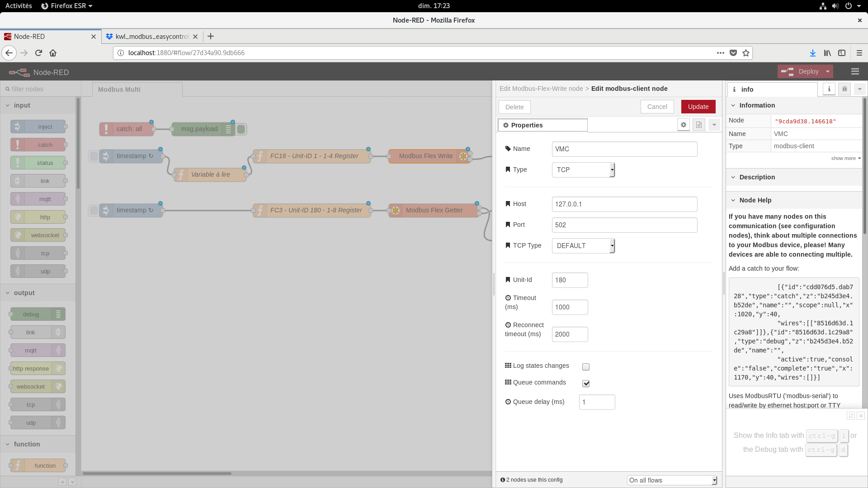Select the http input palette node
Image resolution: width=868 pixels, height=488 pixels.
pyautogui.click(x=38, y=217)
